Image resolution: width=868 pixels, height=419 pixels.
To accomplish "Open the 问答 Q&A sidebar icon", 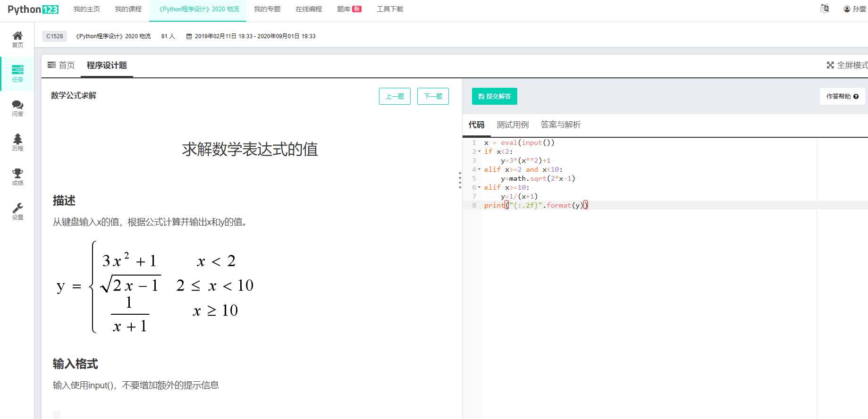I will [17, 109].
